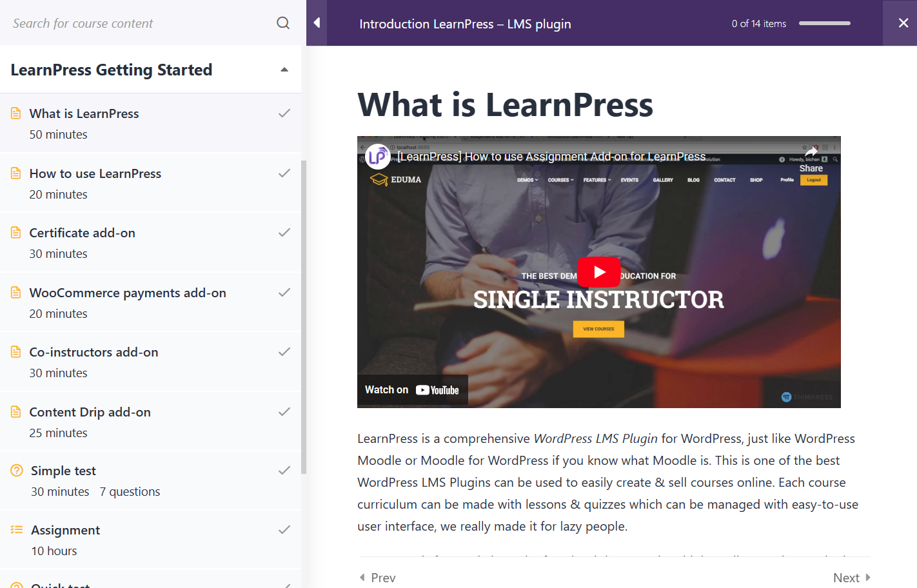The height and width of the screenshot is (588, 917).
Task: Click checkmark for Simple test
Action: pyautogui.click(x=284, y=471)
